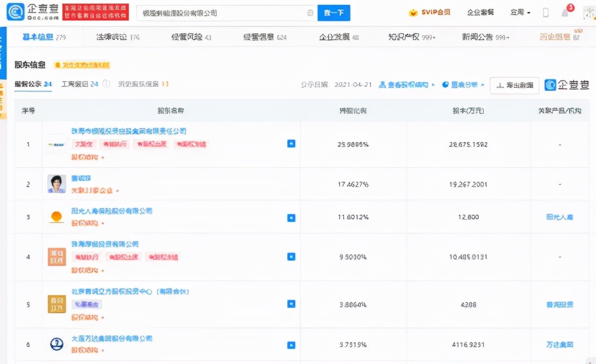Open the SVIP会员 membership link
This screenshot has width=596, height=364.
click(435, 12)
